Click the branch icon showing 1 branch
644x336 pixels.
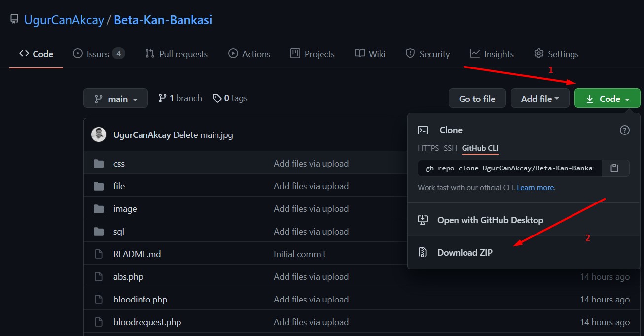163,98
